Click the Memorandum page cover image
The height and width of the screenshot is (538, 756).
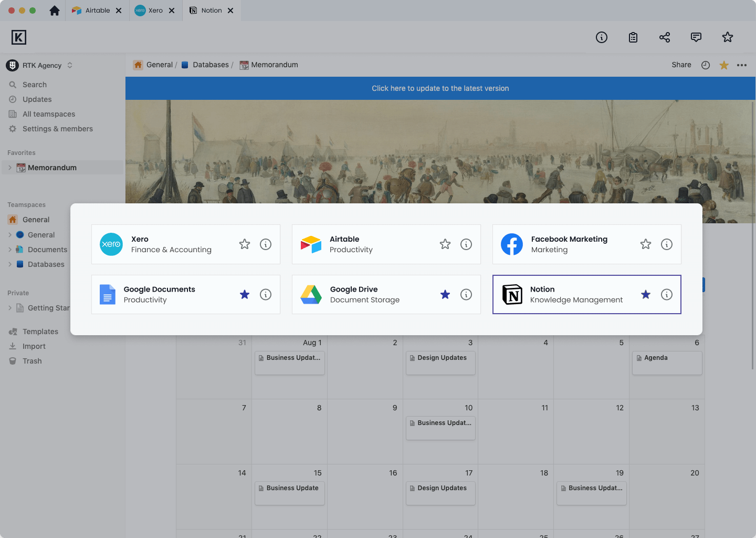(440, 152)
